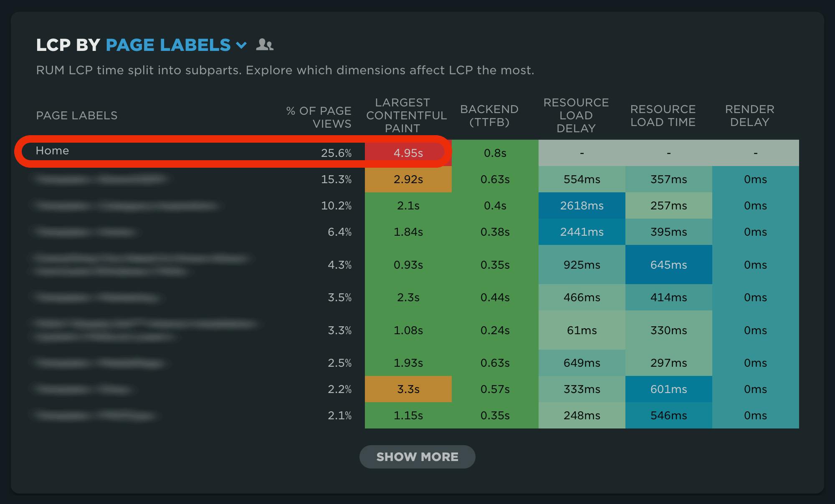835x504 pixels.
Task: Open the PAGE LABELS dimension dropdown
Action: click(168, 45)
